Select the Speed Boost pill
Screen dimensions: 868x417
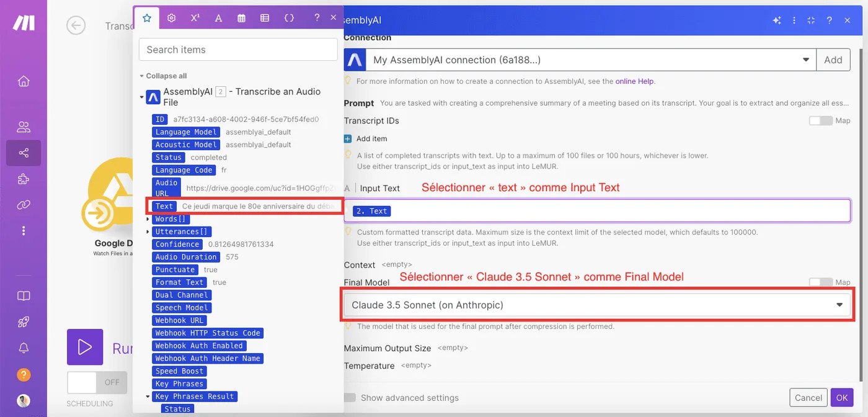(179, 370)
